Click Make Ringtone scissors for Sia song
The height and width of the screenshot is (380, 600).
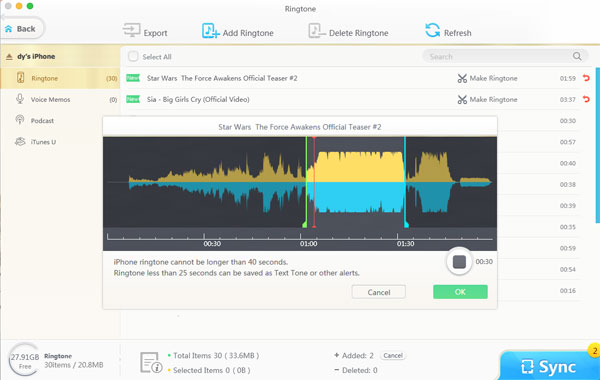(x=462, y=99)
